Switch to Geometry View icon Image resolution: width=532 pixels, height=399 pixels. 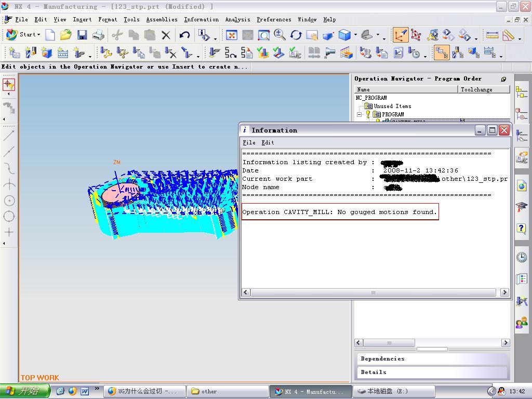click(474, 52)
